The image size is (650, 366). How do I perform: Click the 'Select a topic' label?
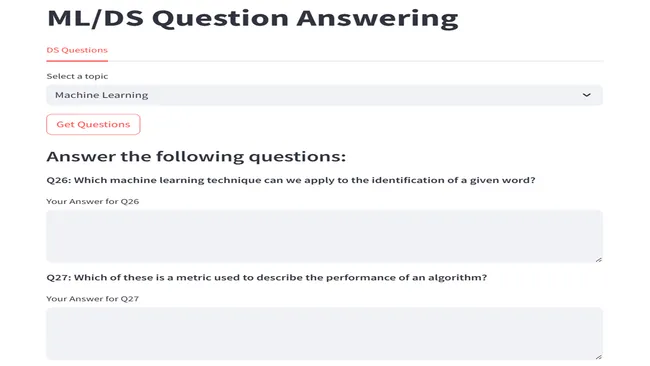tap(77, 76)
